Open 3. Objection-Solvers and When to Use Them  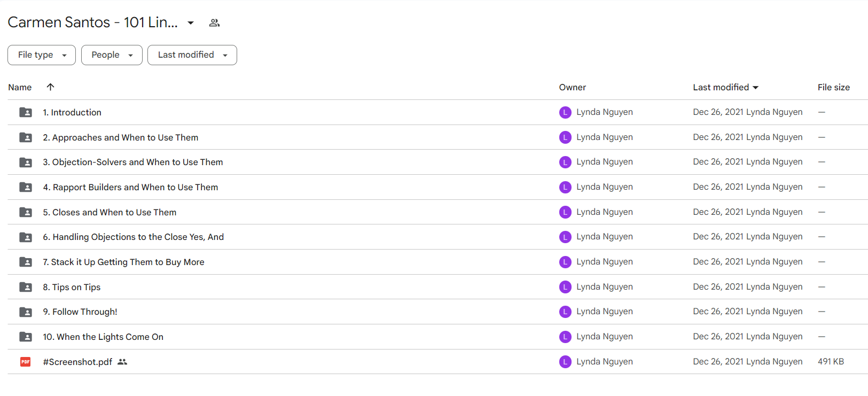133,162
